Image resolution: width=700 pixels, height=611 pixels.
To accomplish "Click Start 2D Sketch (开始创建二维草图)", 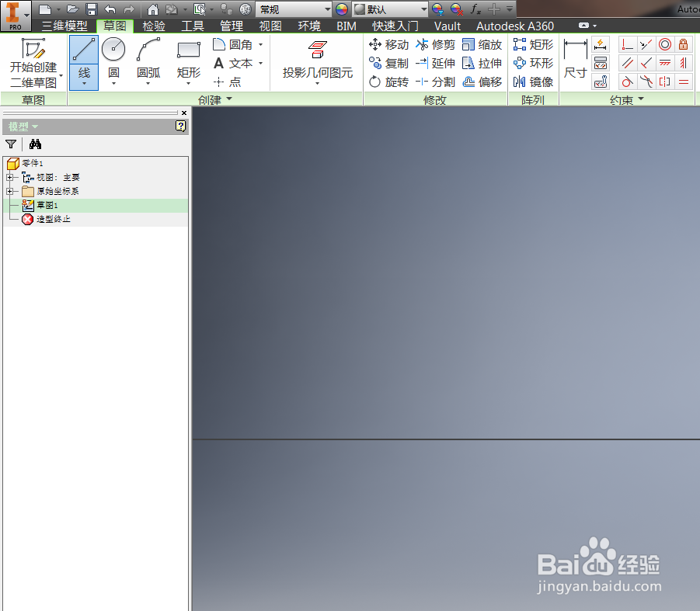I will coord(33,62).
